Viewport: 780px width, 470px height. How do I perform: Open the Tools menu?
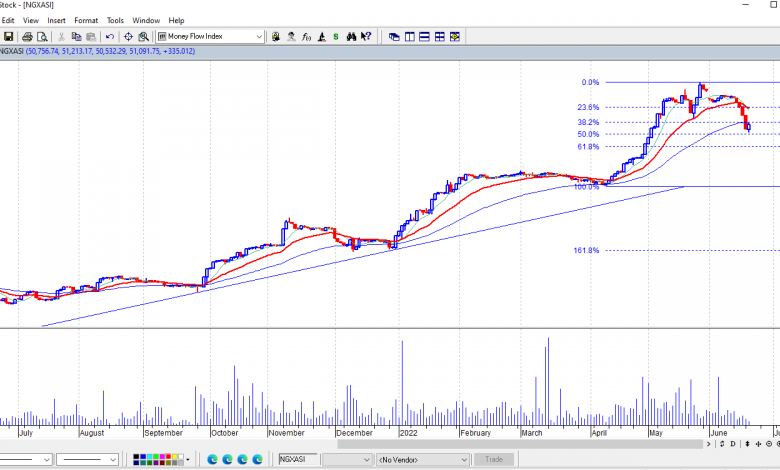click(115, 20)
